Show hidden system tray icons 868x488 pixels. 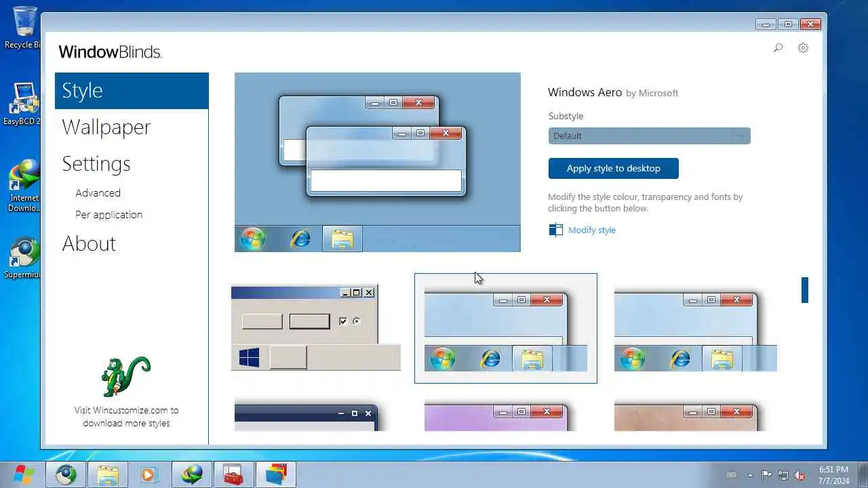pos(750,475)
